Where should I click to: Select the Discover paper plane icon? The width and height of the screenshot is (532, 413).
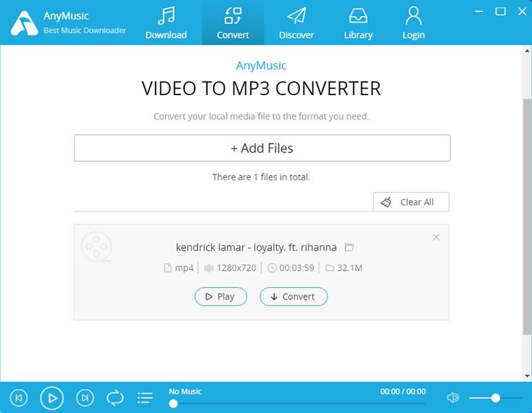point(296,15)
